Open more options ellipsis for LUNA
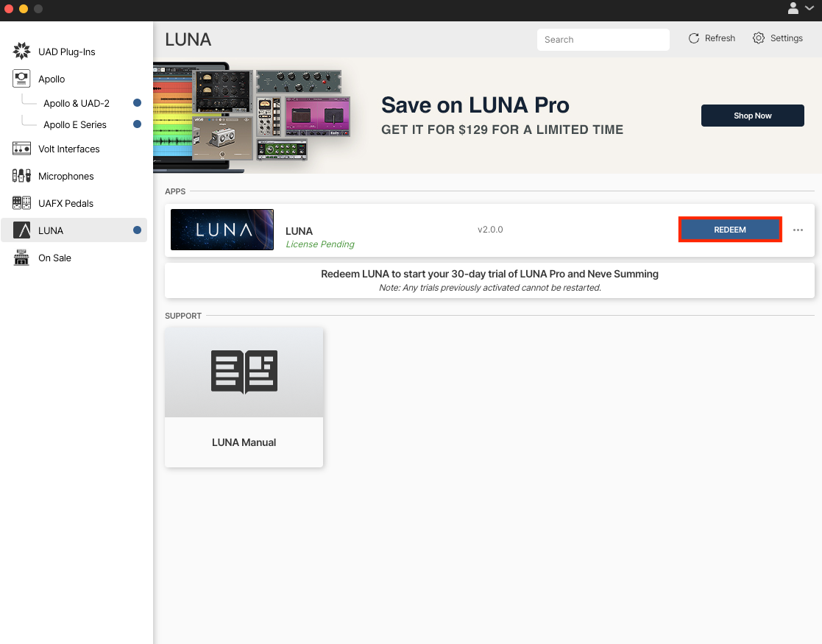This screenshot has width=822, height=644. (x=798, y=230)
